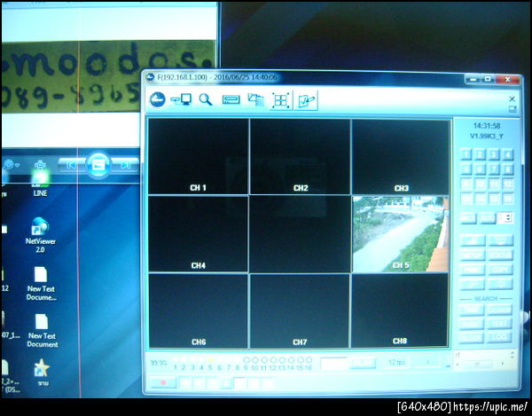Click the file copy pages toolbar icon

[255, 99]
